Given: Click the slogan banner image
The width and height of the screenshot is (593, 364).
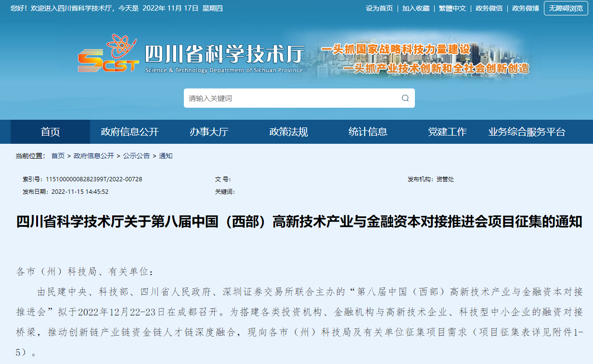Looking at the screenshot, I should [x=425, y=59].
